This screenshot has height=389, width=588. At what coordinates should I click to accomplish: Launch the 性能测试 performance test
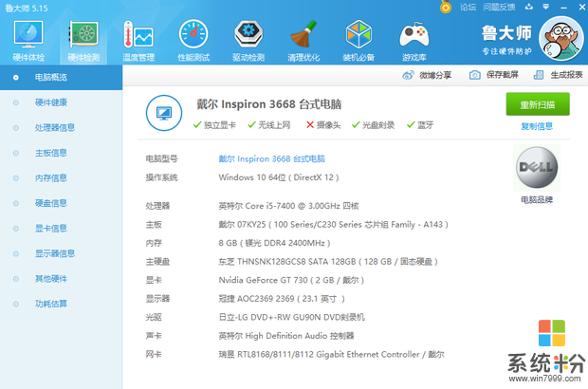(194, 39)
